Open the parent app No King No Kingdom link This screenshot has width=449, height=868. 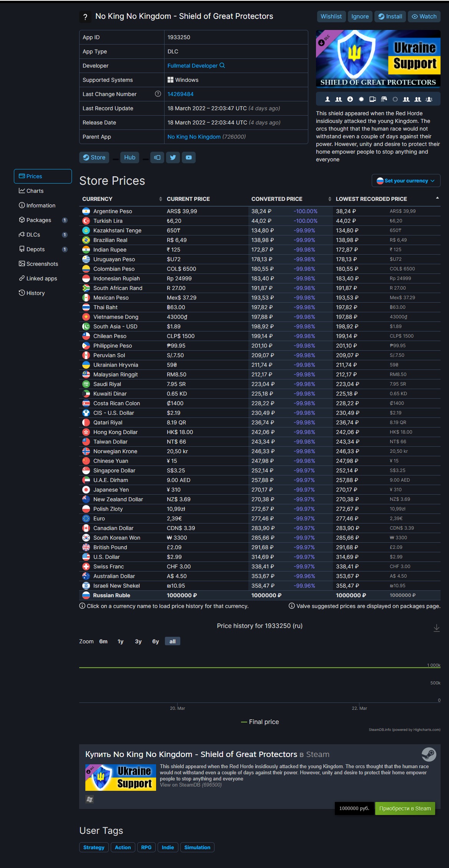click(194, 137)
